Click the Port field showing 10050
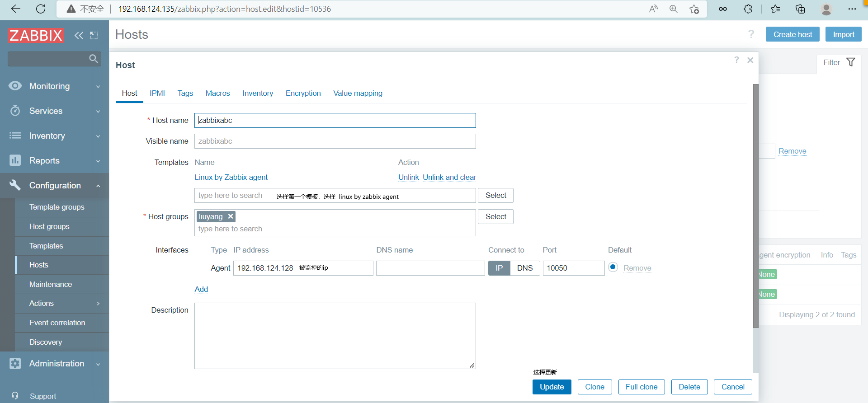 (574, 268)
